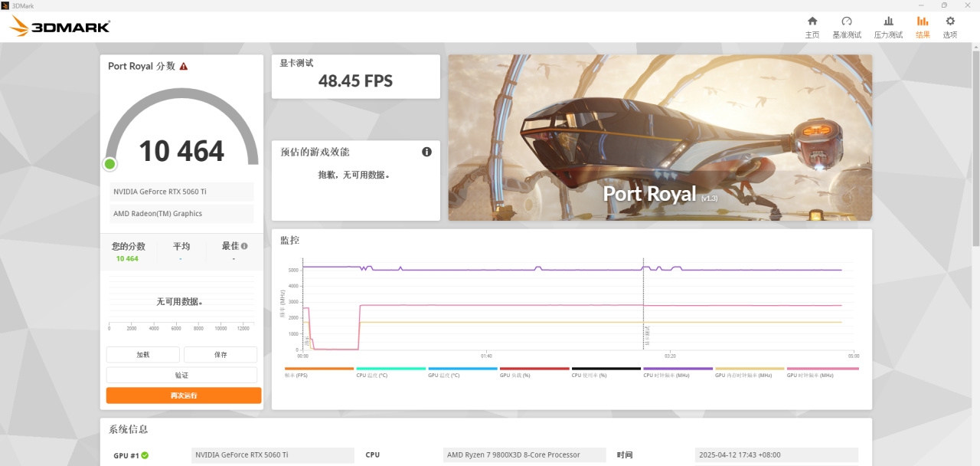Image resolution: width=980 pixels, height=466 pixels.
Task: Open the 压力测试 stress tests tab
Action: tap(888, 28)
